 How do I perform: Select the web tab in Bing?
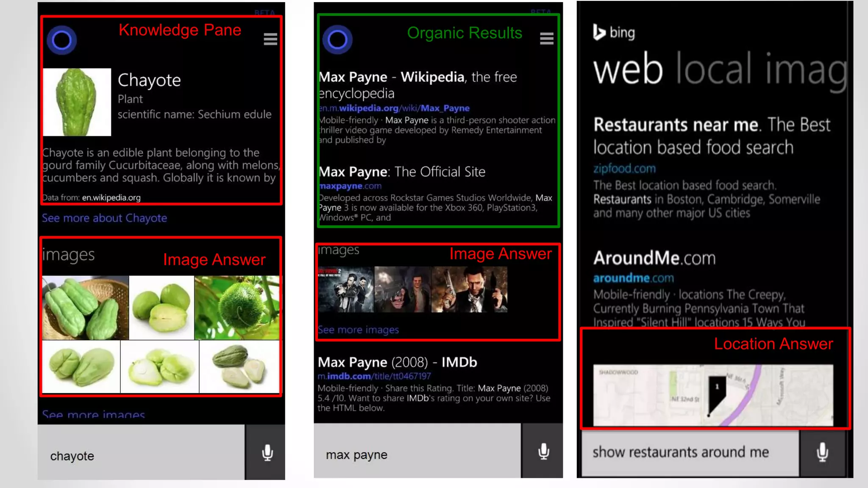(628, 69)
